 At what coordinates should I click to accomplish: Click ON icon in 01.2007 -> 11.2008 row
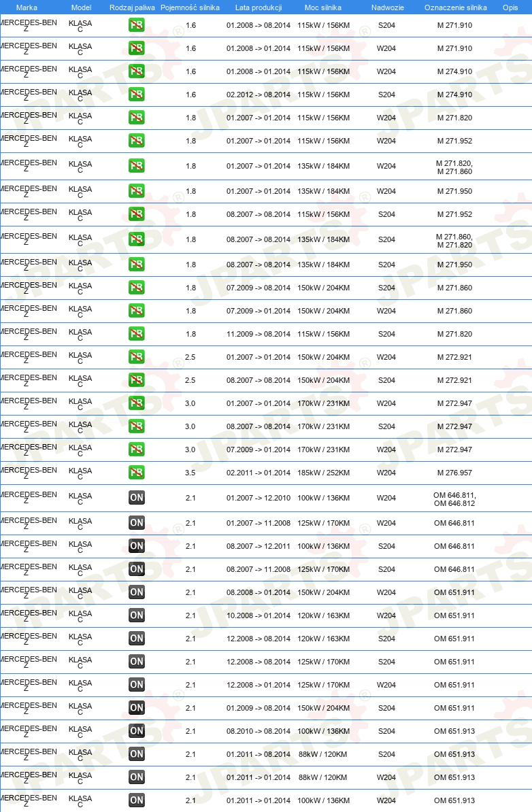(136, 523)
